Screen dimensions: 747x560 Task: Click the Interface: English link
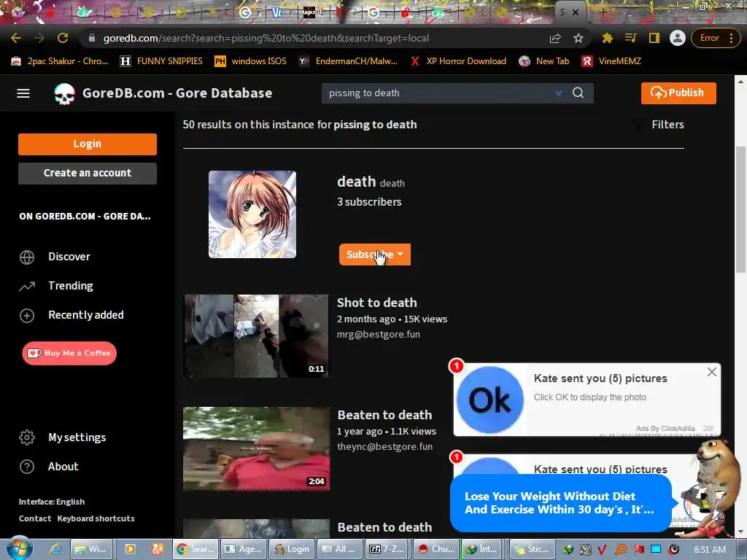52,502
